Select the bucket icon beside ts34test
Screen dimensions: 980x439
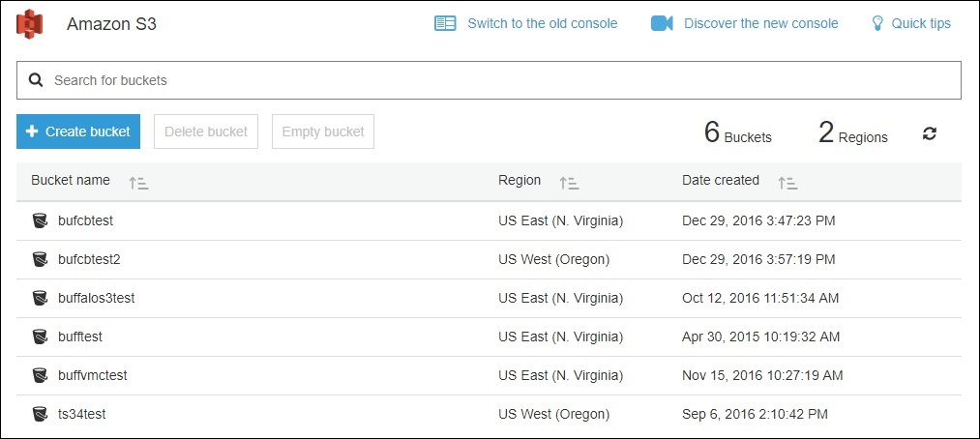40,414
